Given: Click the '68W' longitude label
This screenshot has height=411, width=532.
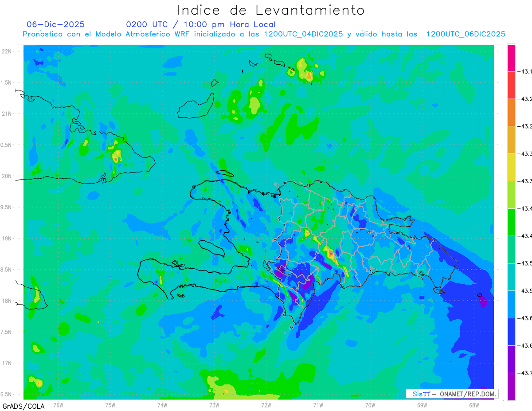Looking at the screenshot, I should (474, 404).
